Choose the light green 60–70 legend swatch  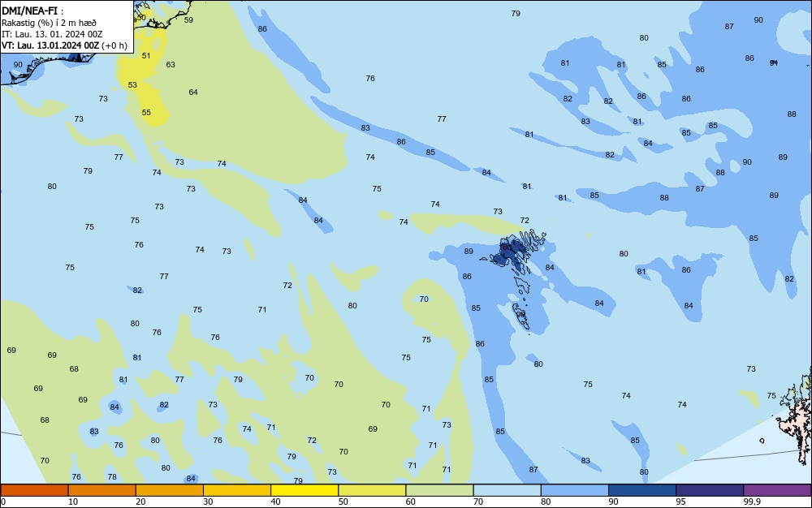click(439, 490)
